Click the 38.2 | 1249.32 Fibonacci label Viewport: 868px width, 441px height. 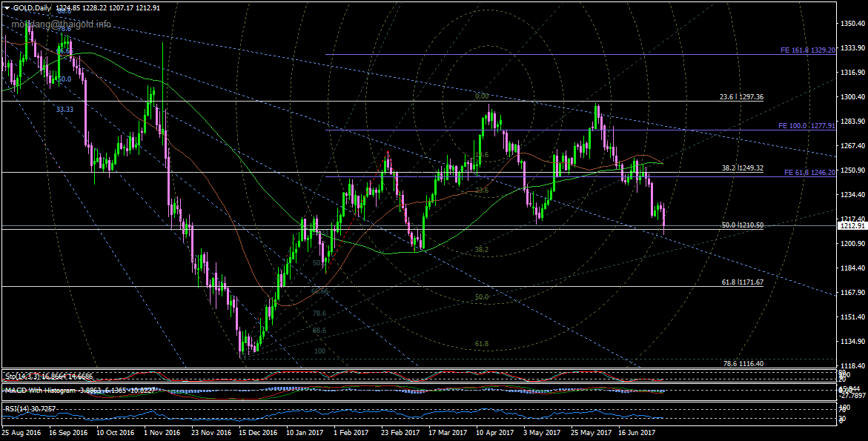click(742, 168)
